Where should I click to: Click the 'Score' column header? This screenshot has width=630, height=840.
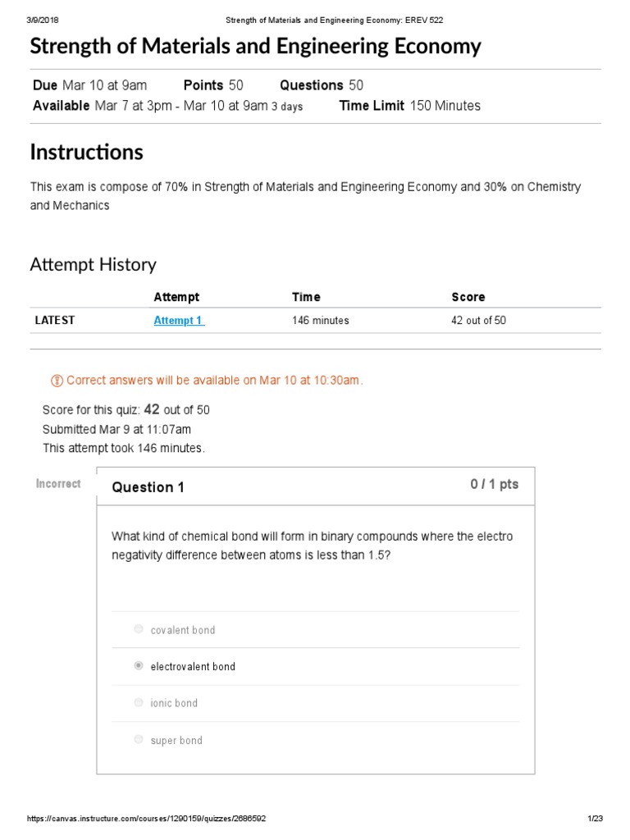468,297
